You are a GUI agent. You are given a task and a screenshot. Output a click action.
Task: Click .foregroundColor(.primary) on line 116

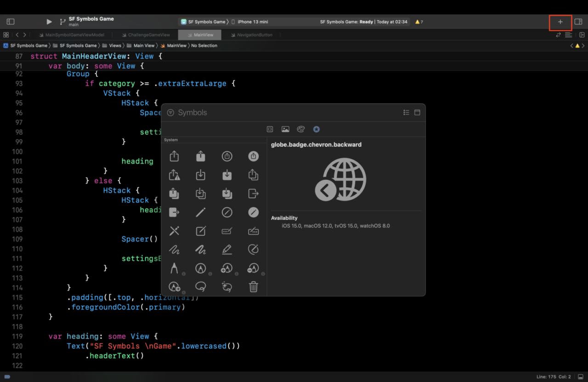(126, 307)
